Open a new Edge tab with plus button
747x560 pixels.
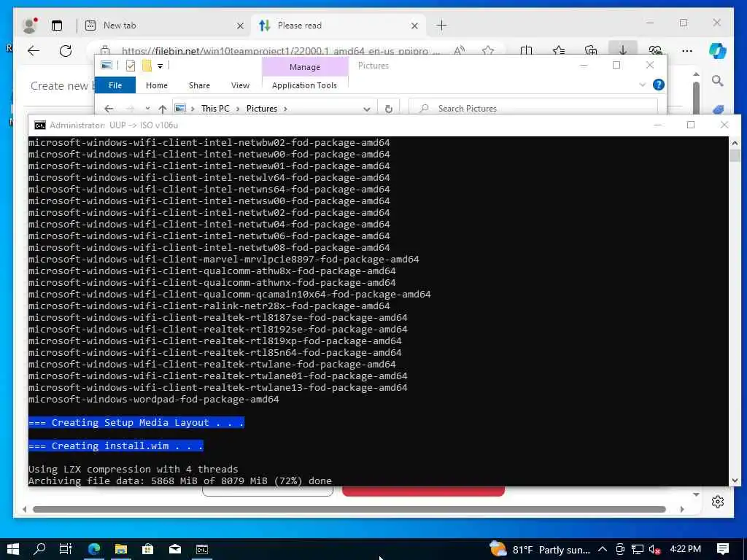[441, 26]
